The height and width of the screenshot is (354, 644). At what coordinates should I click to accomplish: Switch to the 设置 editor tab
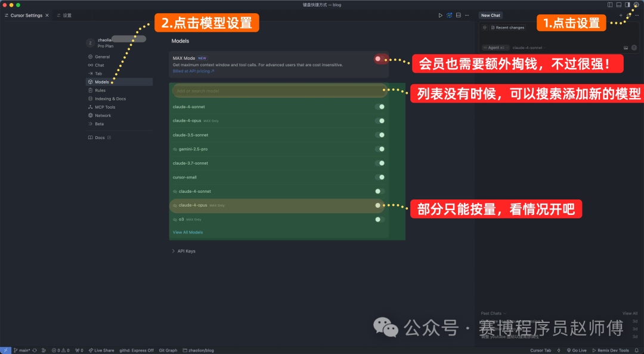pos(64,15)
